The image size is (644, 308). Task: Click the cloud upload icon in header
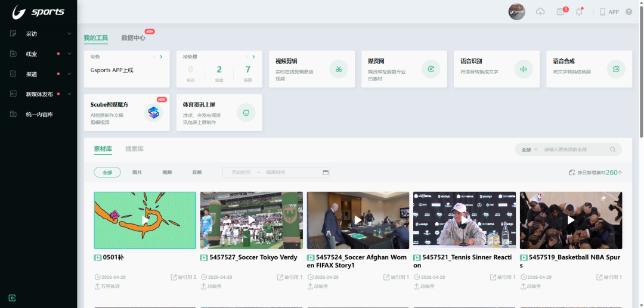click(x=541, y=12)
